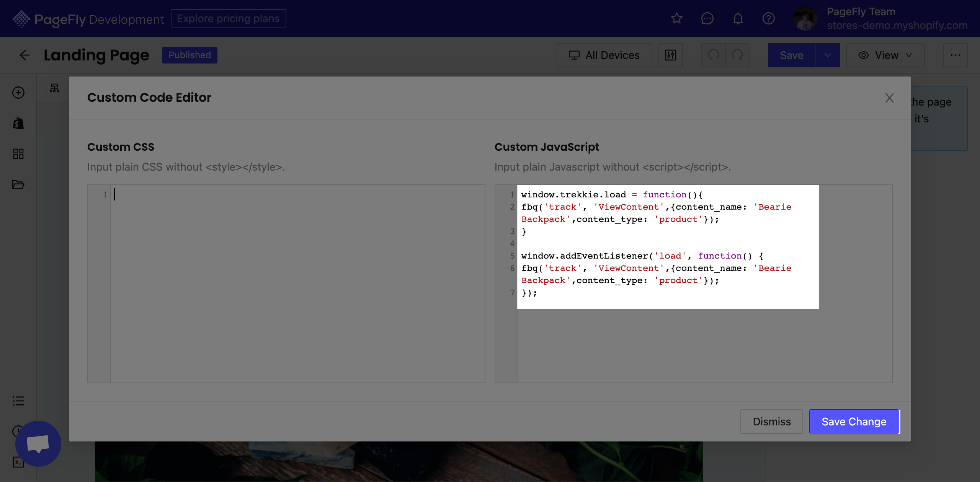980x482 pixels.
Task: Click the Save Change button
Action: tap(854, 422)
